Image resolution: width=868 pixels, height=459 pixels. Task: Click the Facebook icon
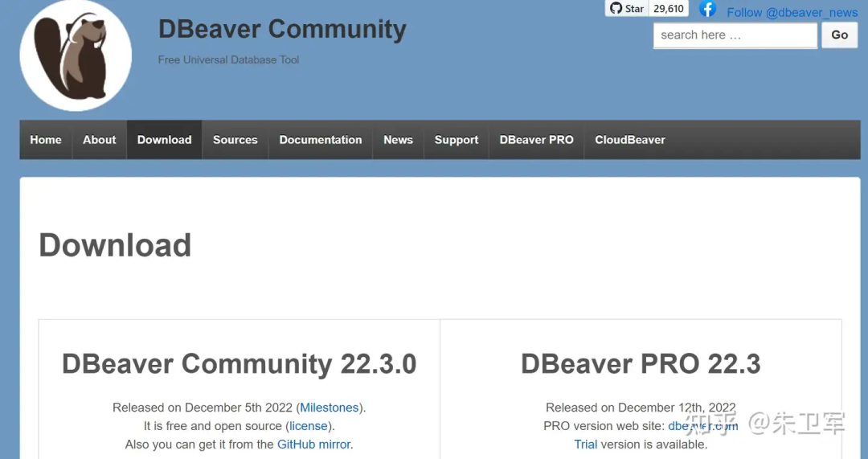click(707, 9)
